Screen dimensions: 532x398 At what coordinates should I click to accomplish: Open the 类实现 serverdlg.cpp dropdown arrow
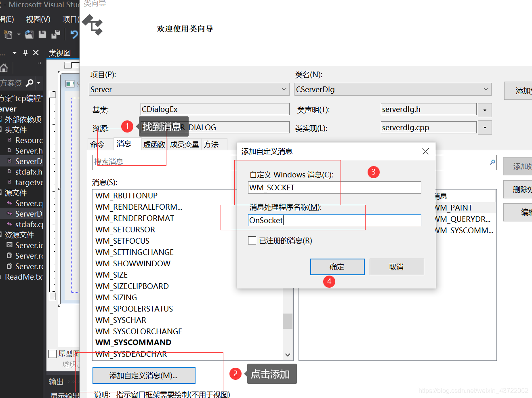[485, 128]
